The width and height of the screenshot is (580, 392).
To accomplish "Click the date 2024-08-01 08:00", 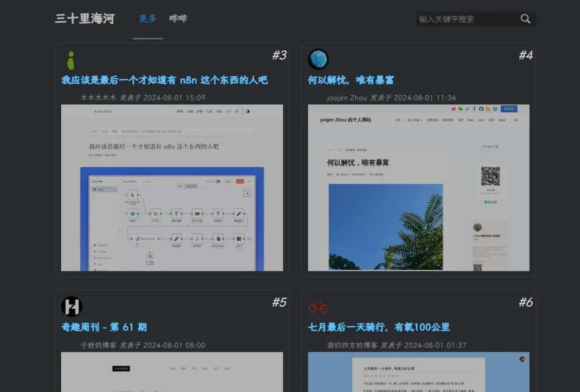I will [x=174, y=345].
